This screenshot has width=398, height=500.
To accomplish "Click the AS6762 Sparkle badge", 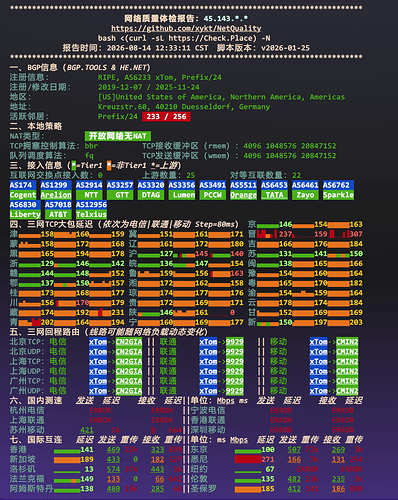I will [x=338, y=190].
